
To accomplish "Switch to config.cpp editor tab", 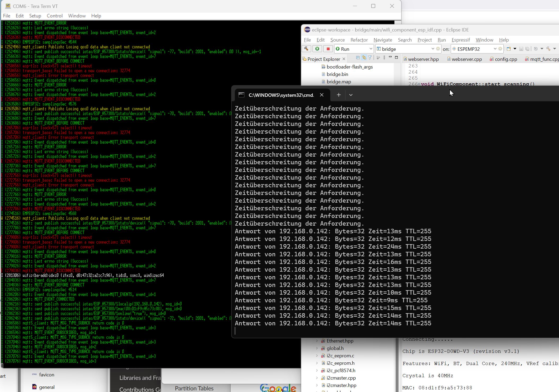I will [503, 59].
